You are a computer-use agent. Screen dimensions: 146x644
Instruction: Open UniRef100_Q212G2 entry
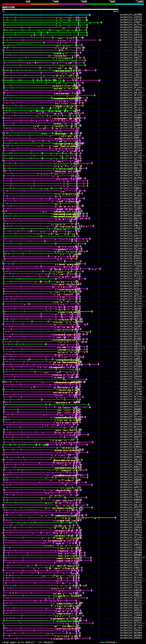pos(131,311)
